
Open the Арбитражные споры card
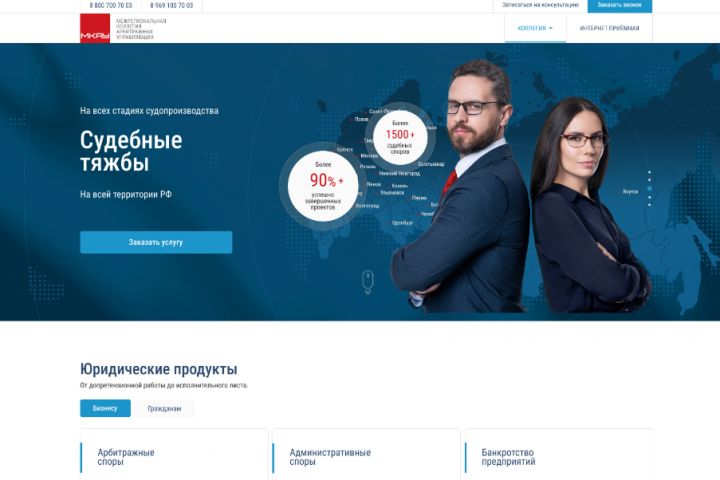[174, 455]
